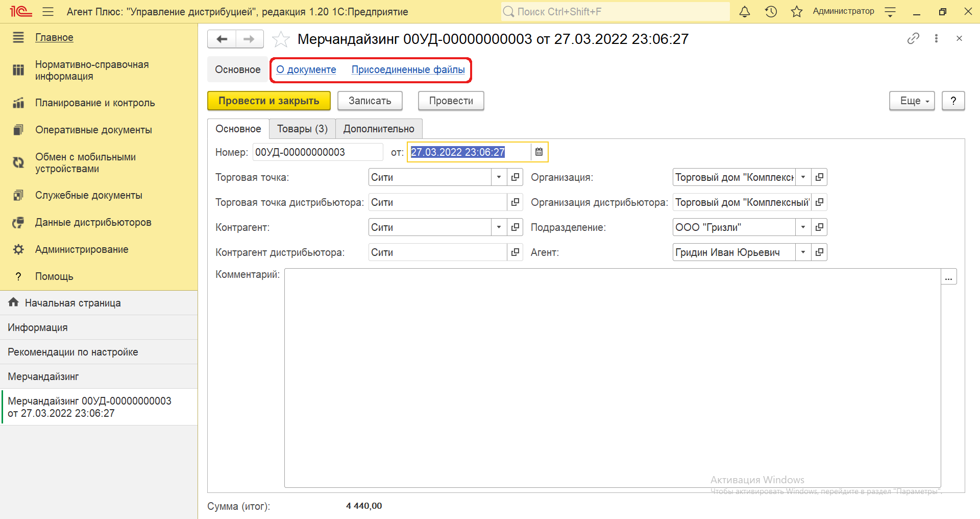Switch to Товары (3) tab
980x519 pixels.
point(302,129)
